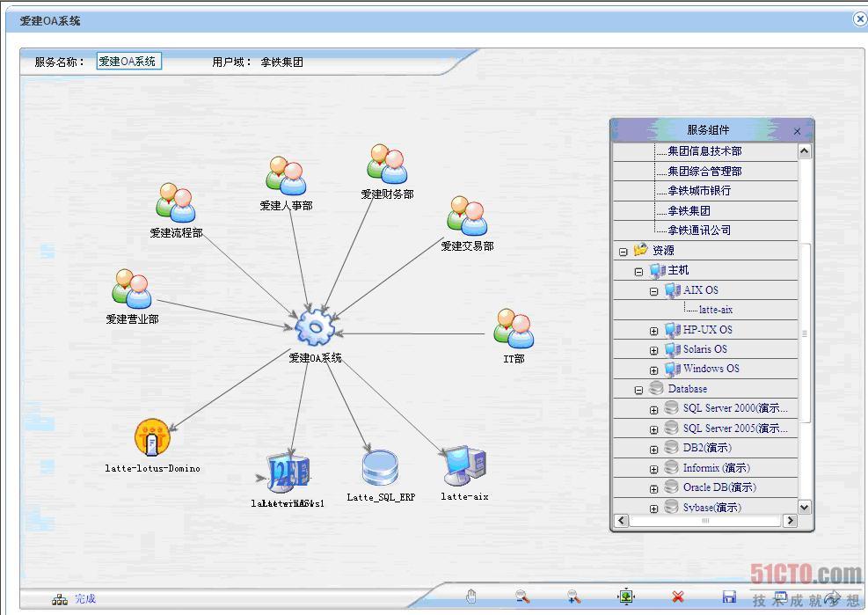Click the 拿铁集团 user domain value

[281, 62]
